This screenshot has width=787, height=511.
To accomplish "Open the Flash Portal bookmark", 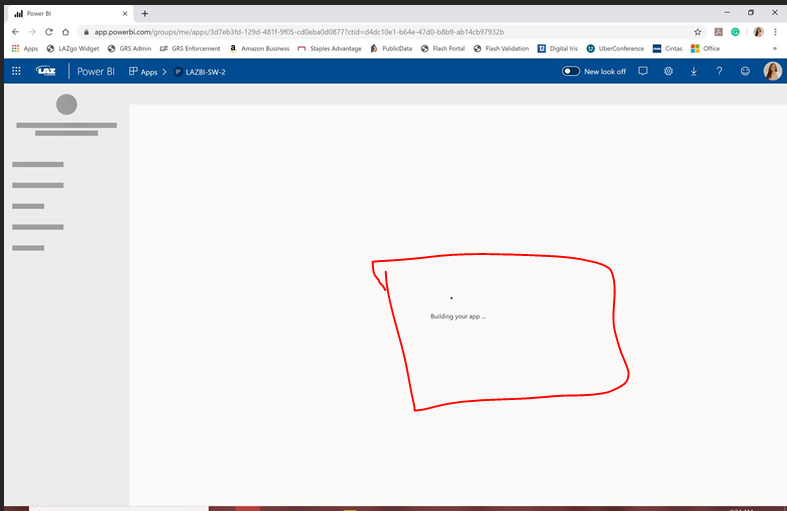I will 443,48.
